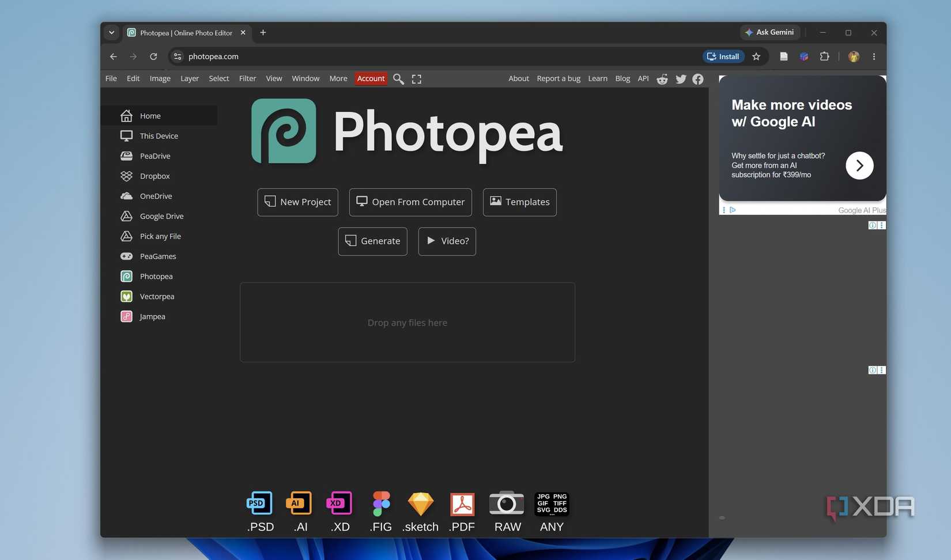Install the Photopea app from the address bar
Screen dimensions: 951x560
723,56
